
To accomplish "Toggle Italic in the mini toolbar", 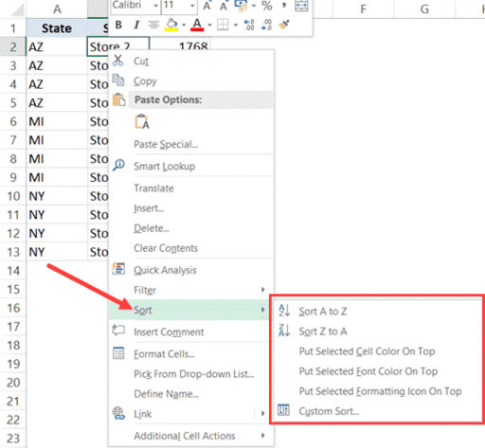I will [136, 25].
